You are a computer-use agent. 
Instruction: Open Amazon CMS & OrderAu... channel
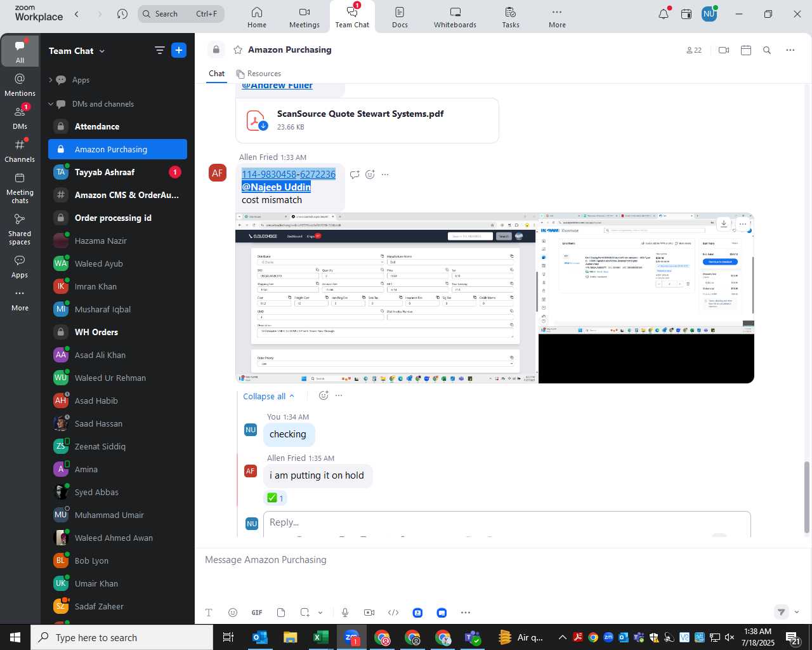click(117, 195)
